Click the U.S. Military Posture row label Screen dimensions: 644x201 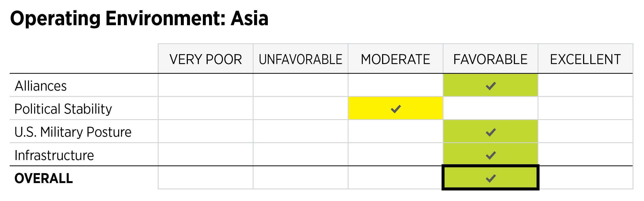(73, 132)
